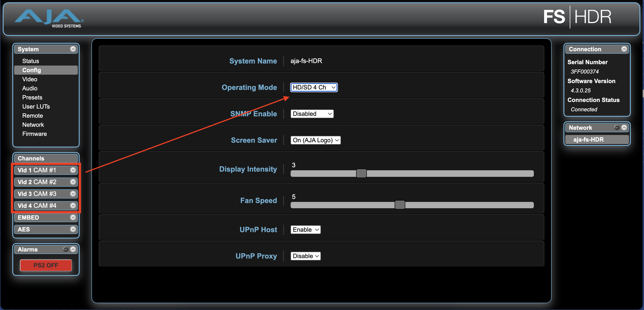
Task: Open the Network panel gear icon
Action: (616, 127)
